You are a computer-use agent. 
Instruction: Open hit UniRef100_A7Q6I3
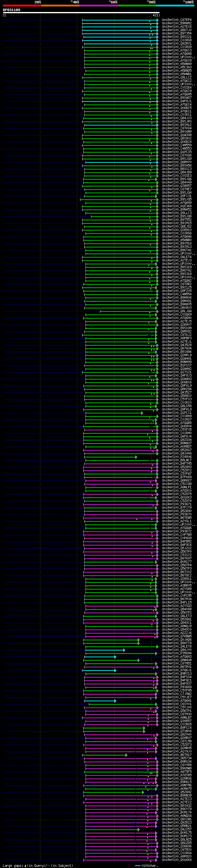pos(176,50)
